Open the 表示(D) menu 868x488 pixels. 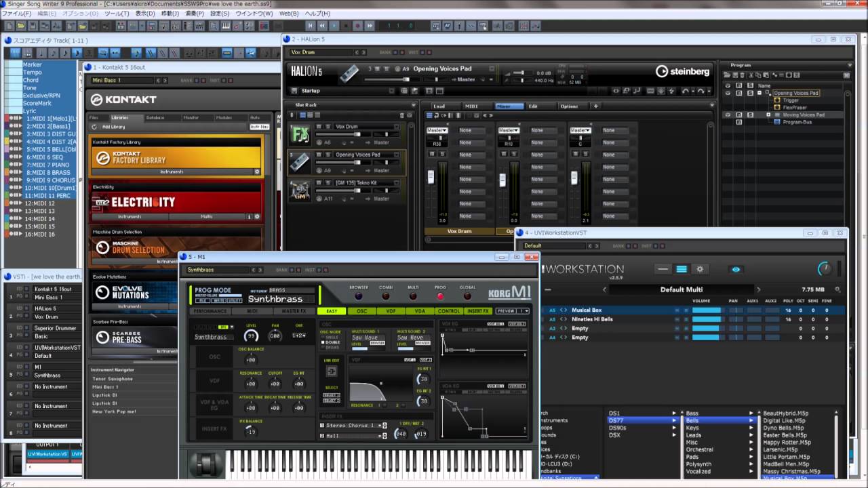[145, 14]
